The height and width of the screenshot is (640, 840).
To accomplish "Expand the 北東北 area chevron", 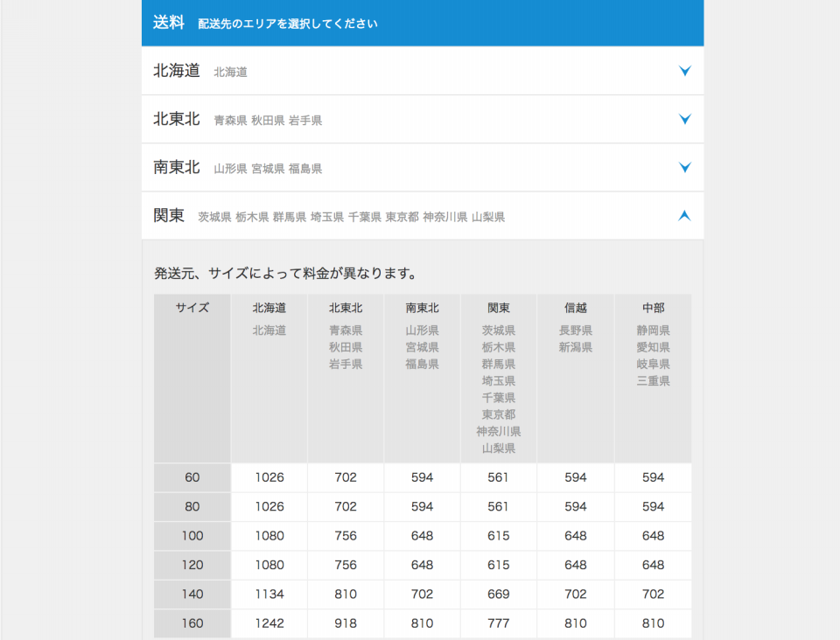I will tap(684, 119).
